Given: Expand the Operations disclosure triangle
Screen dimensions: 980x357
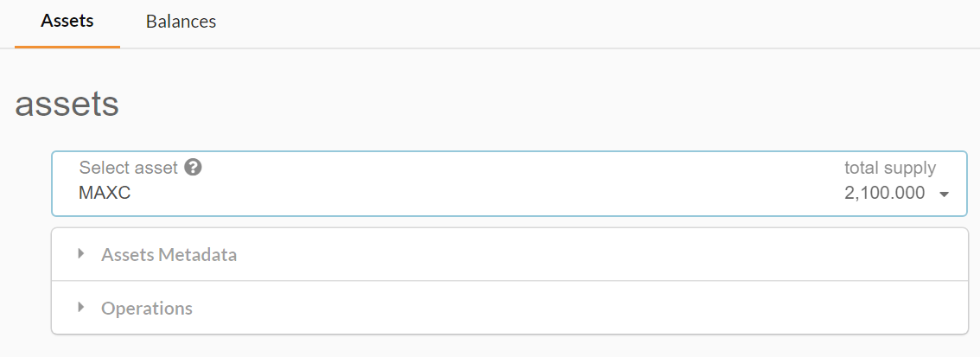Looking at the screenshot, I should [81, 307].
